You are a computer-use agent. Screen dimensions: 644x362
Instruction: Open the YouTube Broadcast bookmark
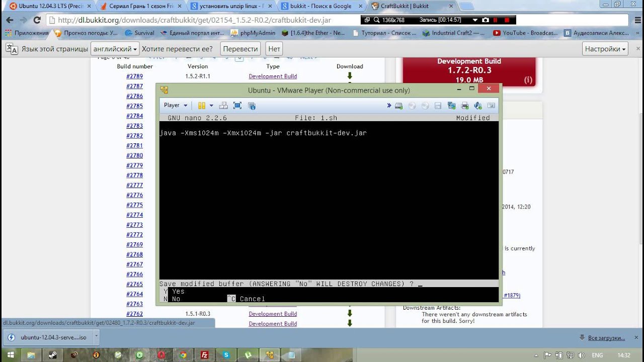click(x=526, y=33)
